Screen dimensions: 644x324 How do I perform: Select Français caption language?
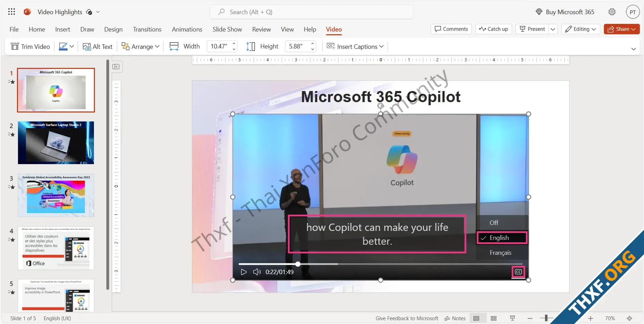500,253
